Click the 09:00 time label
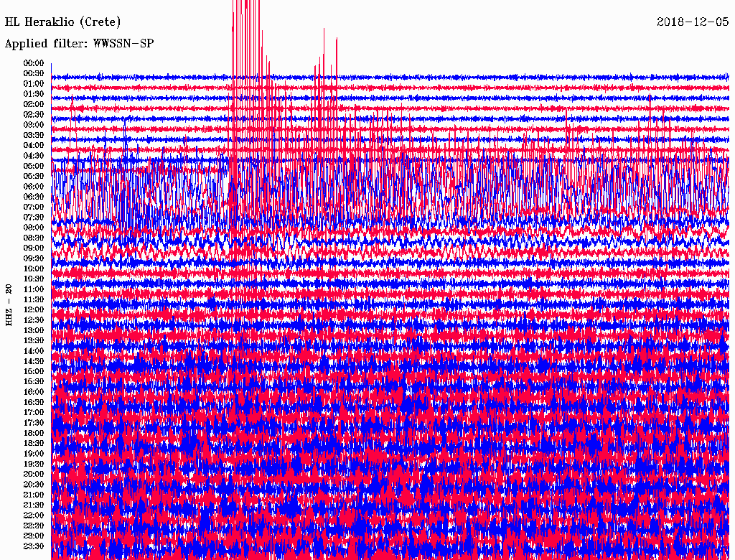Screen dimensions: 735x560 point(34,248)
